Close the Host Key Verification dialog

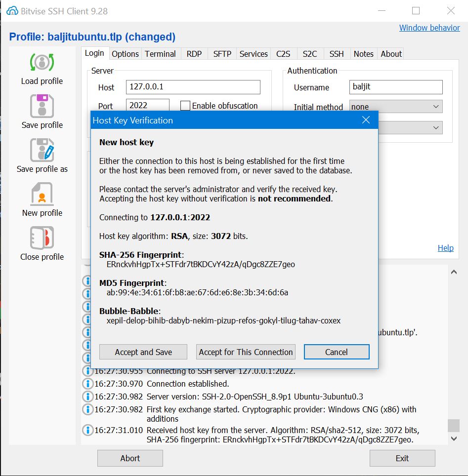click(x=366, y=120)
